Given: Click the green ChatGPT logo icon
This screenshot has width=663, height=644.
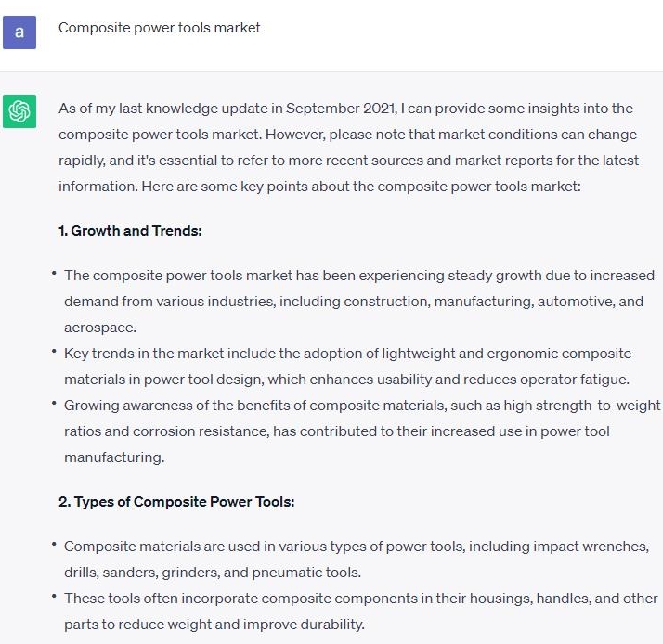Looking at the screenshot, I should pyautogui.click(x=19, y=112).
